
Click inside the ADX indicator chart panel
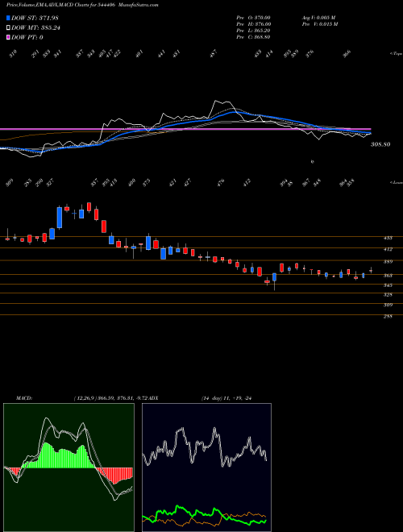(206, 468)
